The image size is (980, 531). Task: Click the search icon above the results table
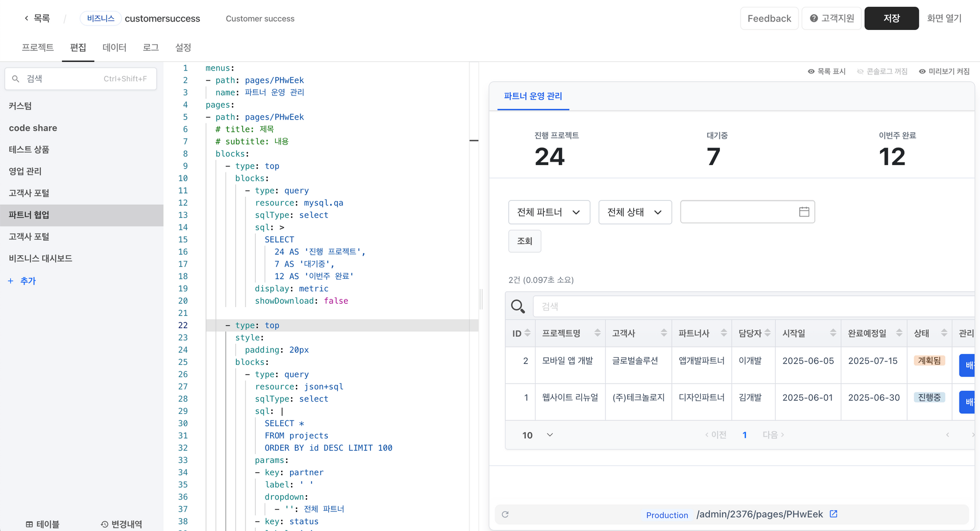point(518,306)
